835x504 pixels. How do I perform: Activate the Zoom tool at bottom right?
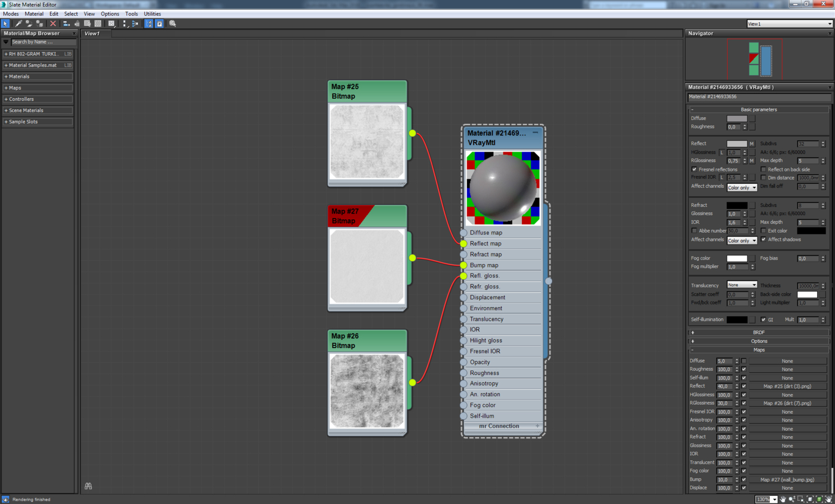(x=792, y=499)
